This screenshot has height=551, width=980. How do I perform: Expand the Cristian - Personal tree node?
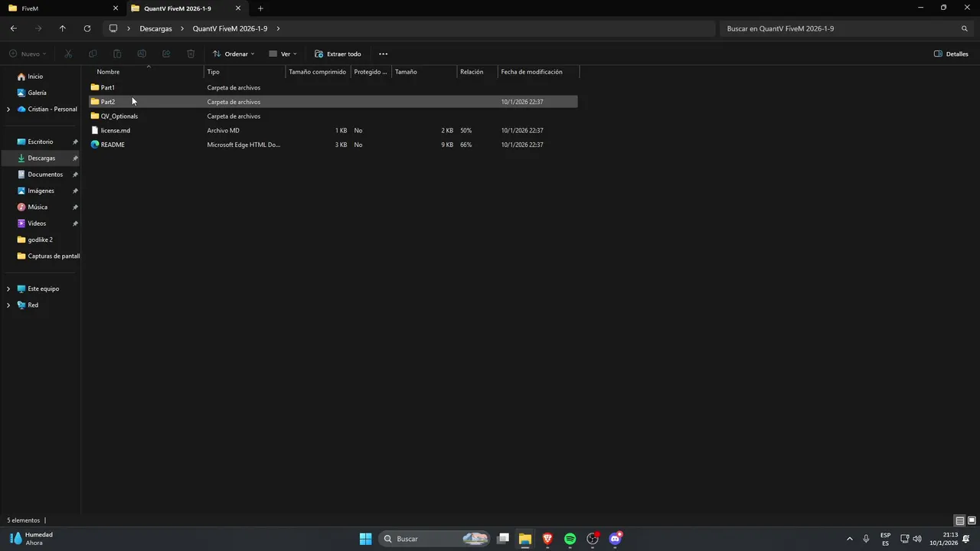(x=8, y=109)
